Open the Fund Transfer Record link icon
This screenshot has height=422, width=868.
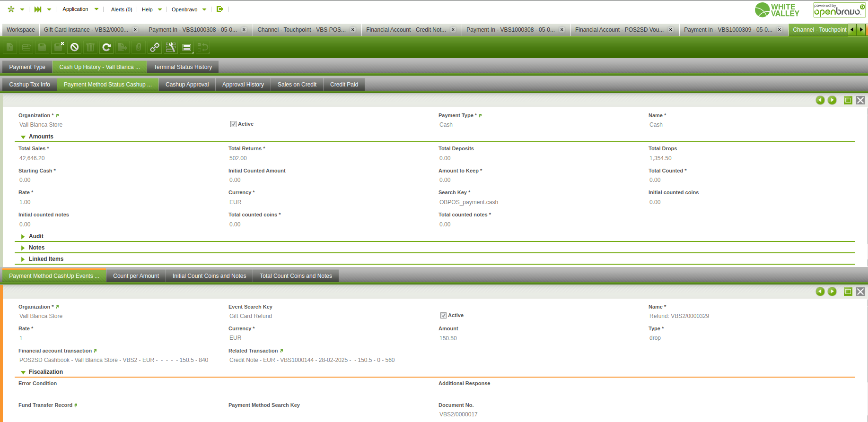coord(76,405)
